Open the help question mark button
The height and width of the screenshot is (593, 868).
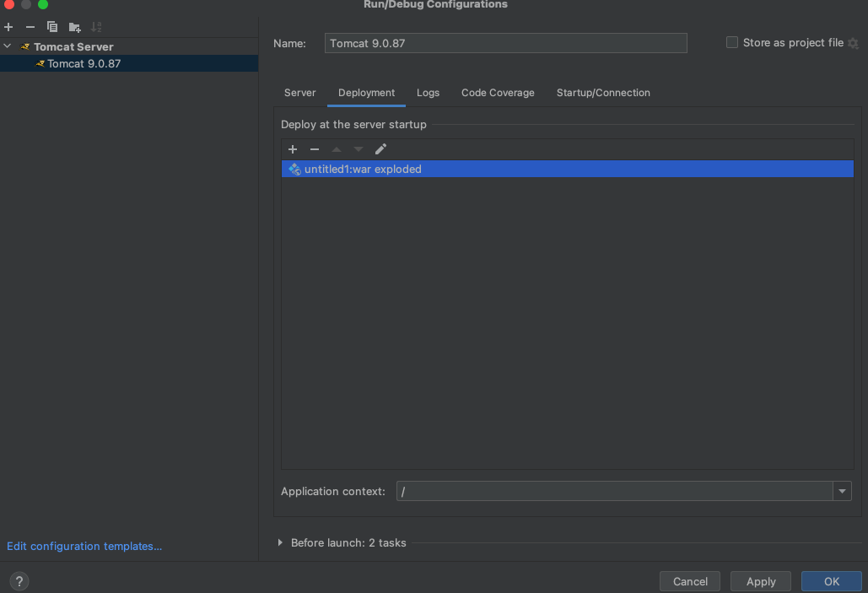click(x=19, y=581)
